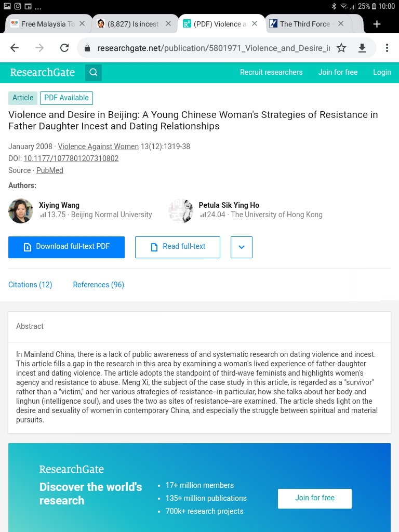399x532 pixels.
Task: Tap the browser back arrow
Action: (15, 48)
